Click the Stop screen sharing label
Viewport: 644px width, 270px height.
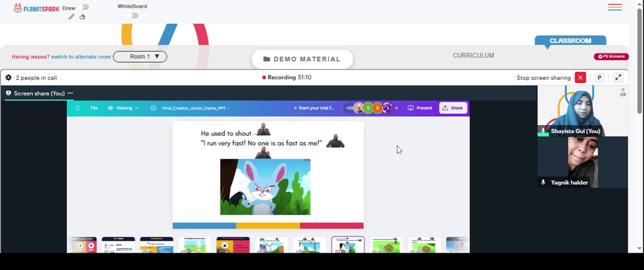[544, 78]
